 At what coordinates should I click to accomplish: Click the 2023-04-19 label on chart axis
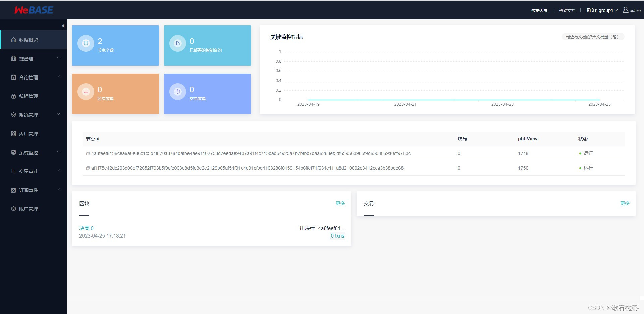(x=308, y=104)
